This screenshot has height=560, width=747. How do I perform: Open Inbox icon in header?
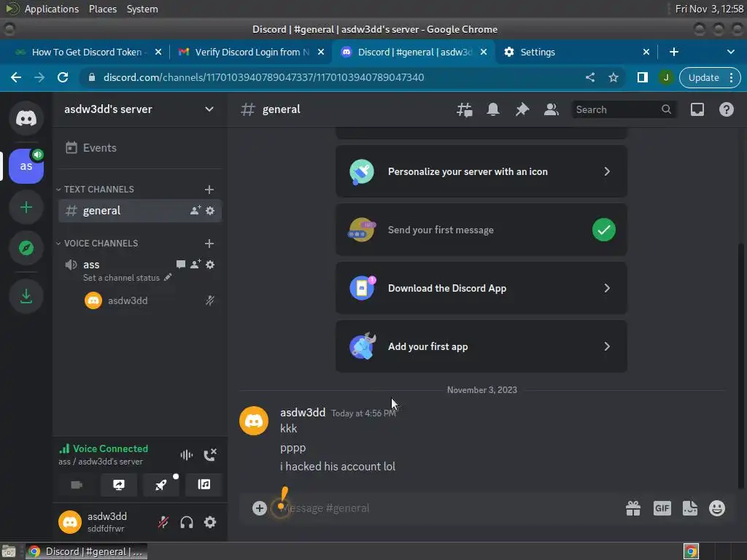[697, 109]
